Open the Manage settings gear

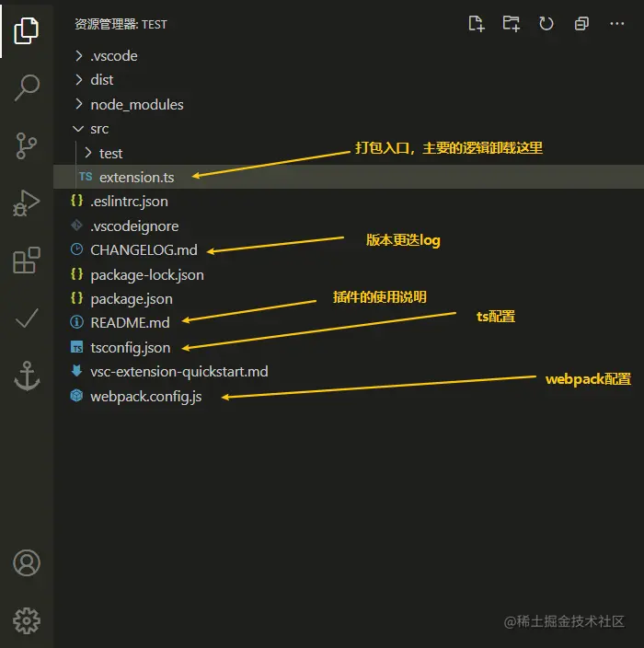pyautogui.click(x=27, y=620)
